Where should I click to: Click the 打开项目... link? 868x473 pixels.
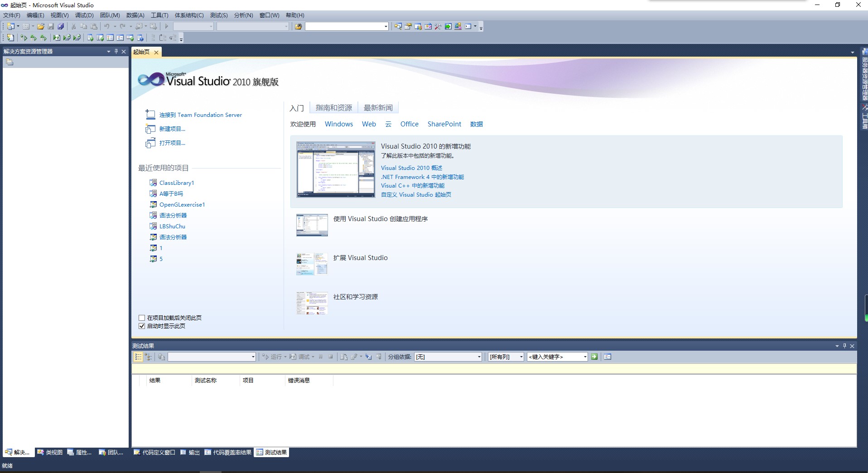click(172, 143)
